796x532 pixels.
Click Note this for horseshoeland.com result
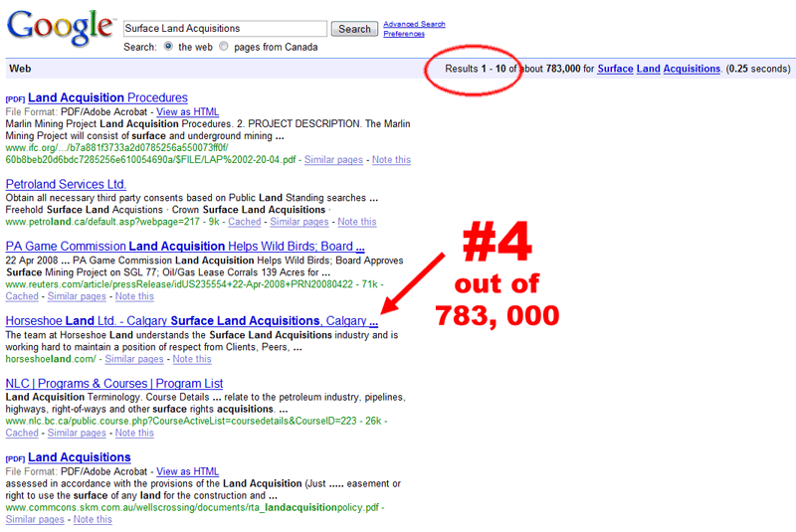(192, 359)
